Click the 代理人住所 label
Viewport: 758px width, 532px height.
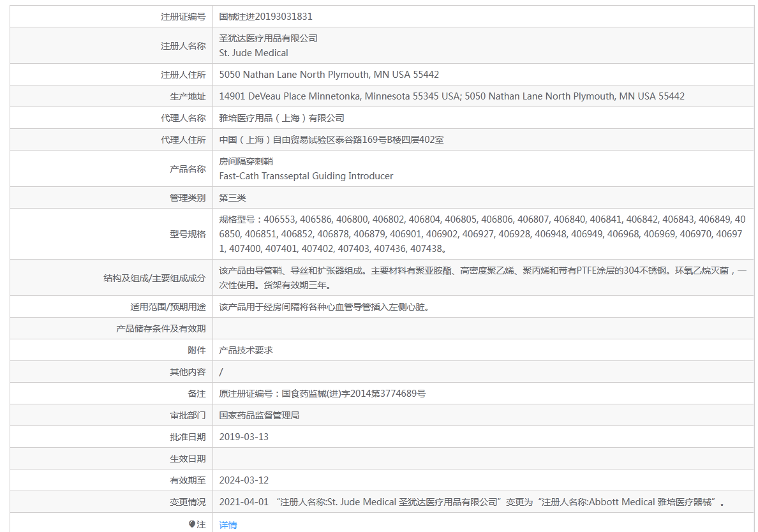183,140
